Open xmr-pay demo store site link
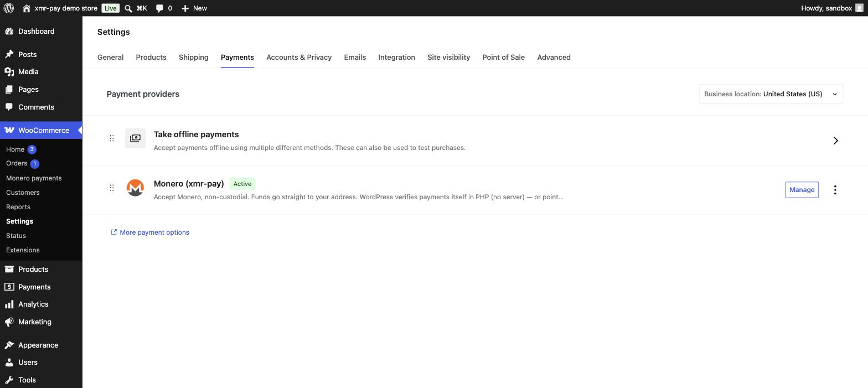Image resolution: width=868 pixels, height=388 pixels. 66,8
